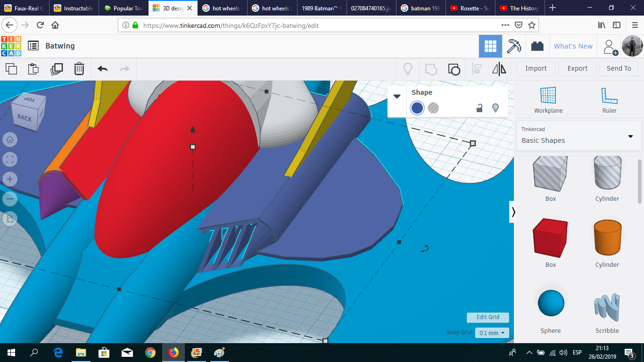The height and width of the screenshot is (362, 644).
Task: Click the browser address bar URL
Action: [x=231, y=25]
